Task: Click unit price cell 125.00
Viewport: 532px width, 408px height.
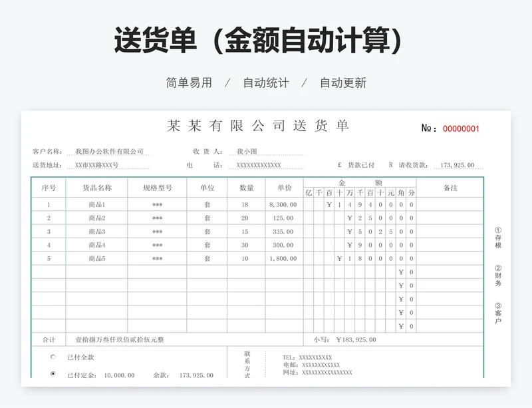Action: coord(283,218)
